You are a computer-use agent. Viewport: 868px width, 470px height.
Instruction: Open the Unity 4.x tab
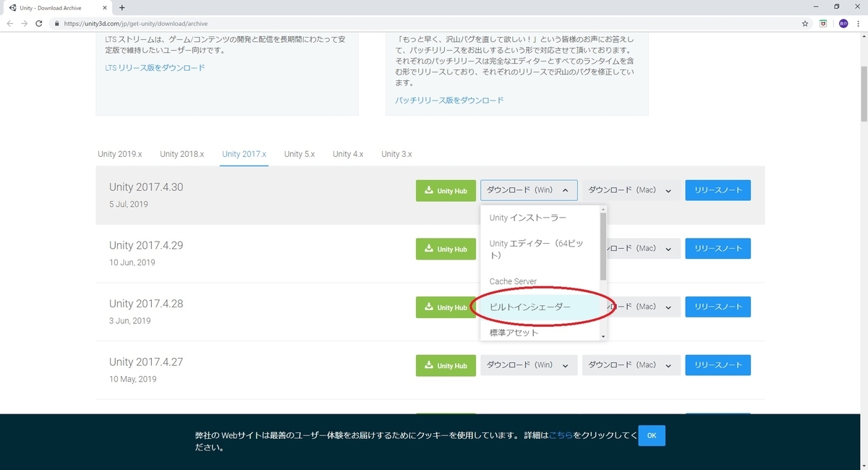tap(348, 154)
